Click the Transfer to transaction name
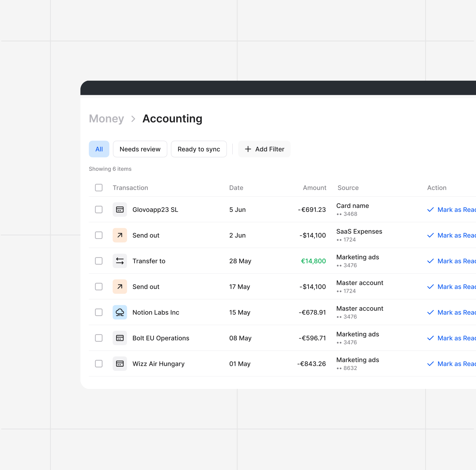Image resolution: width=476 pixels, height=470 pixels. [x=149, y=261]
